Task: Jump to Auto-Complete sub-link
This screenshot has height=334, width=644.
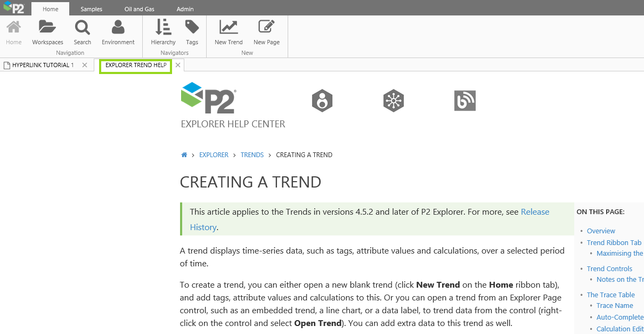Action: coord(620,317)
